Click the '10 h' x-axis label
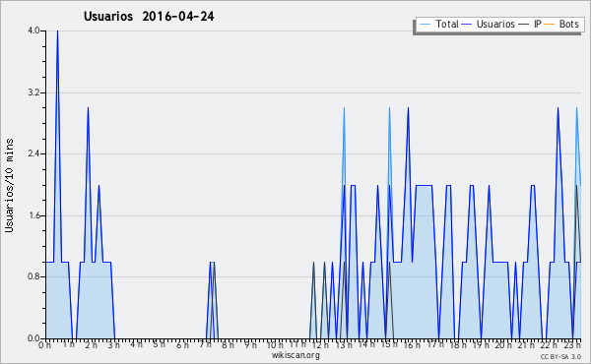This screenshot has height=364, width=591. (x=275, y=344)
